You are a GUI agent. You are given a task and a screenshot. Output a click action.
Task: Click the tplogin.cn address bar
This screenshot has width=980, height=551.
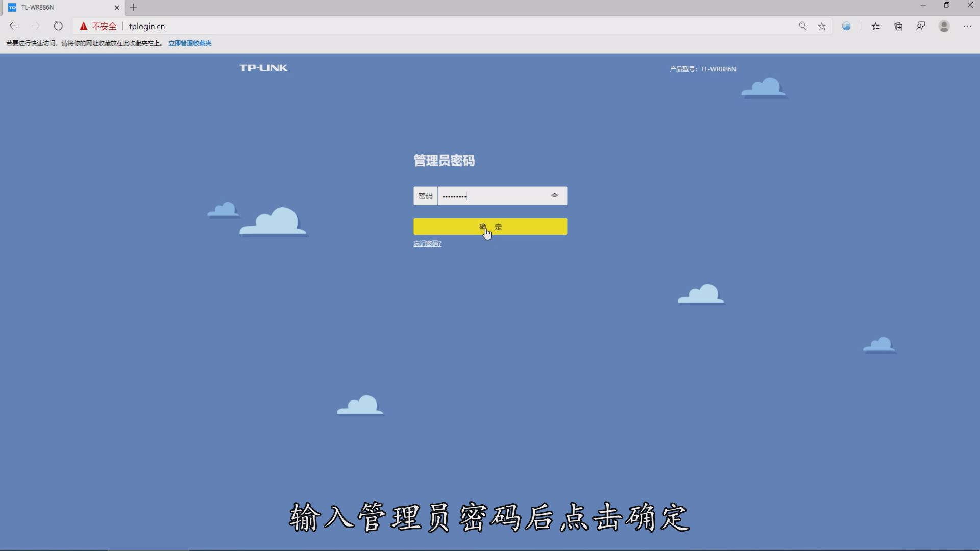(x=147, y=26)
